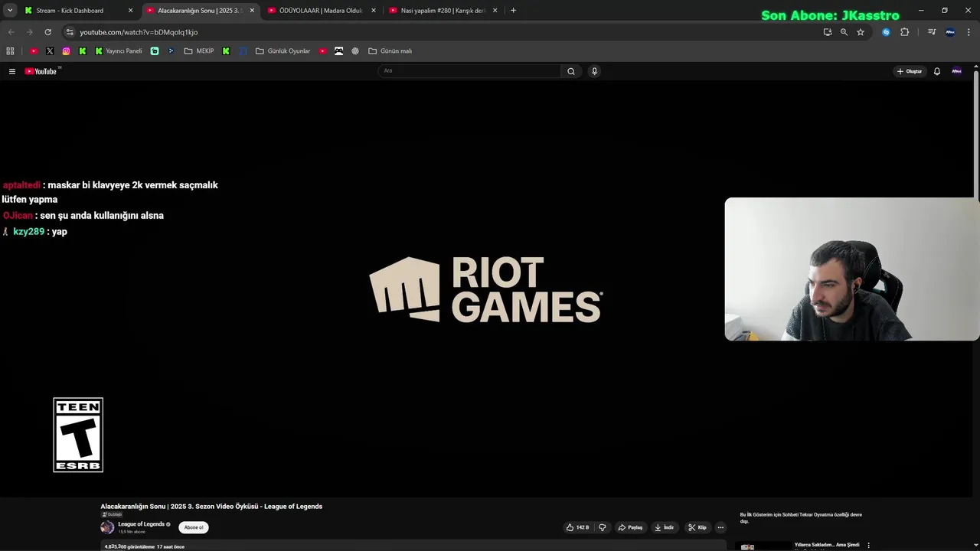Go to the YouTube home logo

(41, 71)
